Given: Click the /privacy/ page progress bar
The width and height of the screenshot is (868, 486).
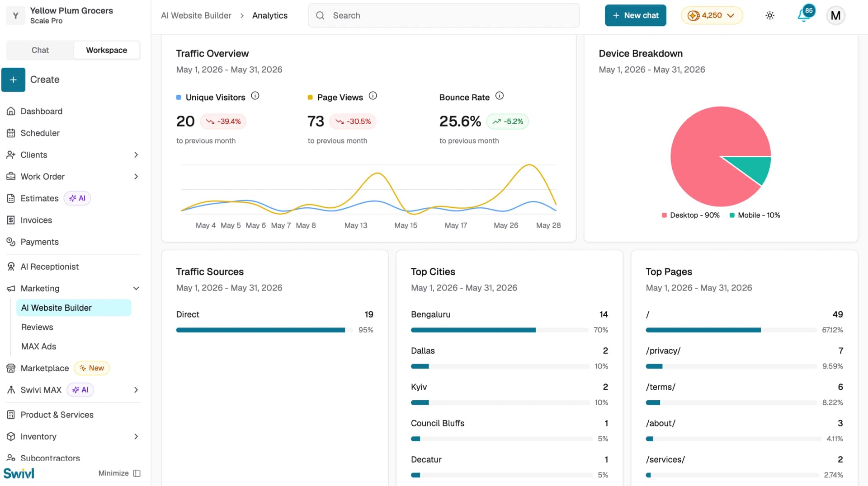Looking at the screenshot, I should [x=731, y=366].
